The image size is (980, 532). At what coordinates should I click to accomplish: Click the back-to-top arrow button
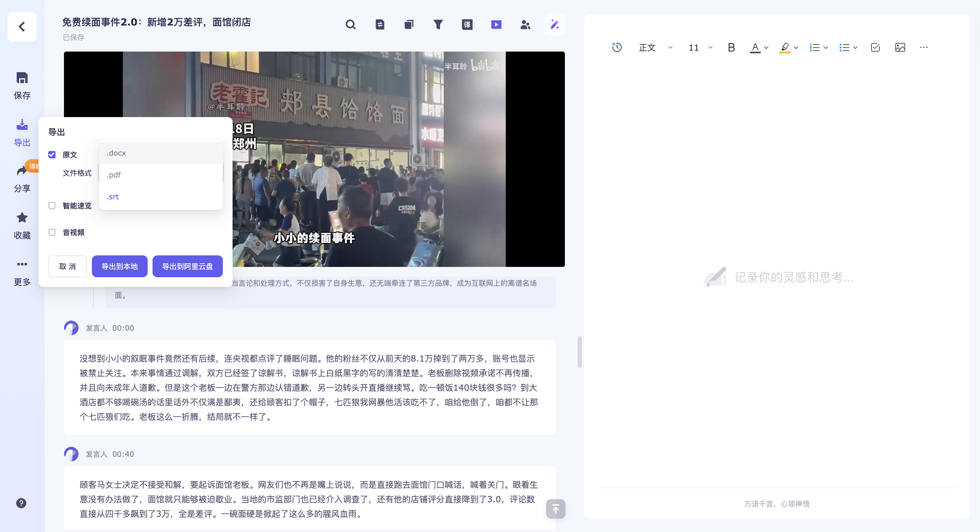point(555,509)
